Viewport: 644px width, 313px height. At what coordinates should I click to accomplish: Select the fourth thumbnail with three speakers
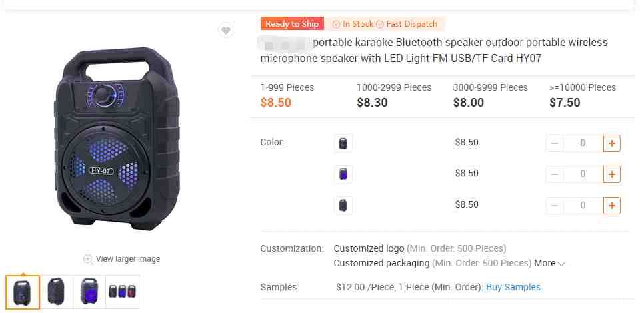coord(123,292)
